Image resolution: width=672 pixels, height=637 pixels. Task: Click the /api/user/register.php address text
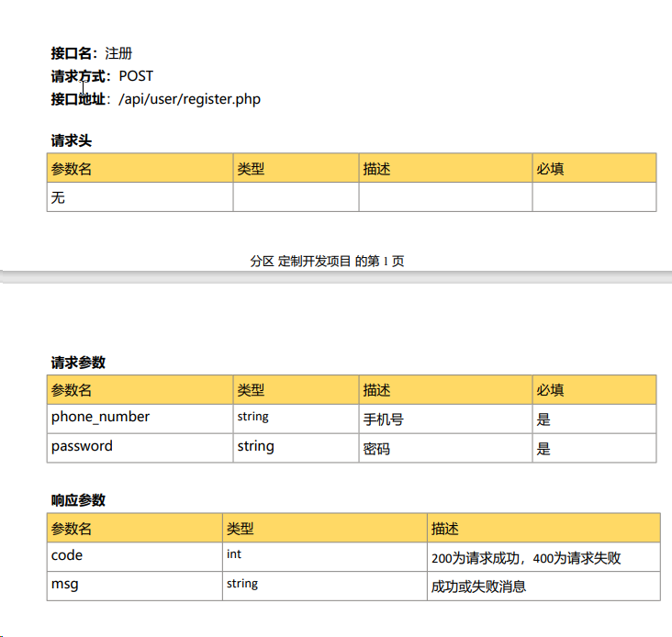tap(189, 99)
